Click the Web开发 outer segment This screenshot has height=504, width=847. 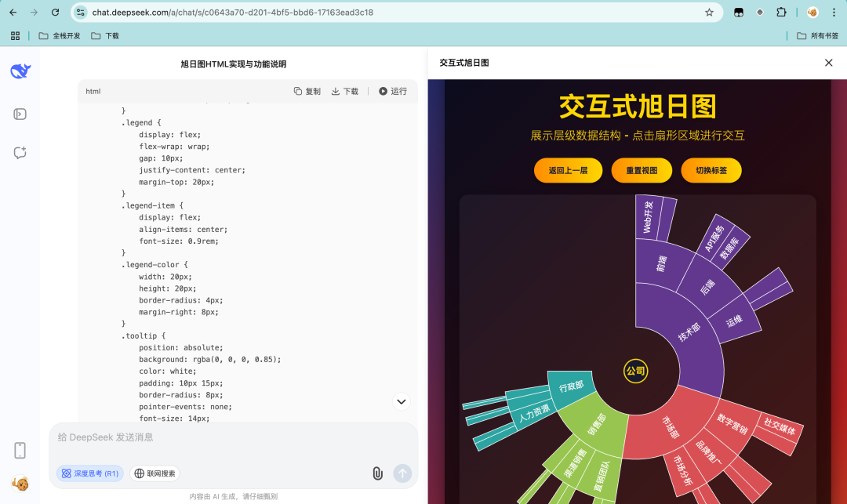coord(648,217)
